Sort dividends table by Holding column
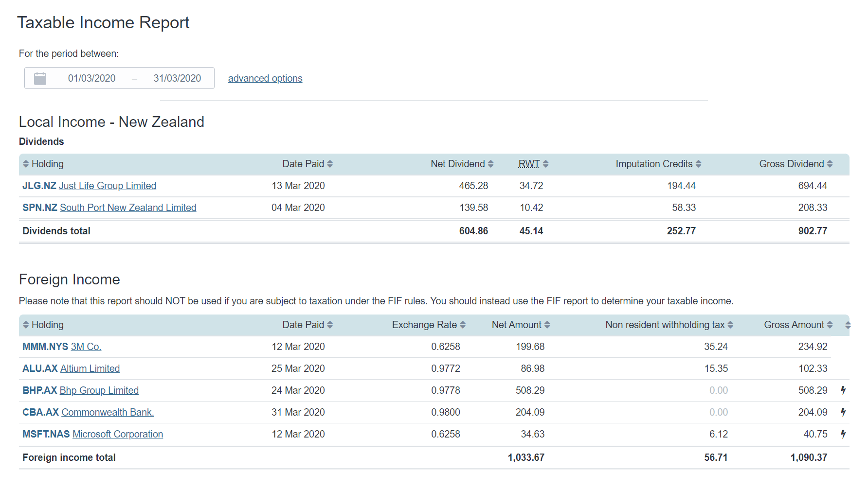868x490 pixels. (43, 164)
